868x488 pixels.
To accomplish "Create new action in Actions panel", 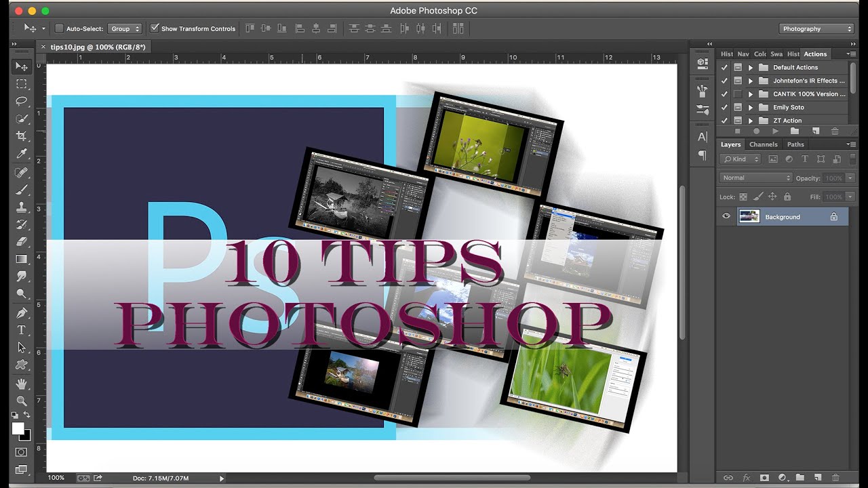I will 816,131.
